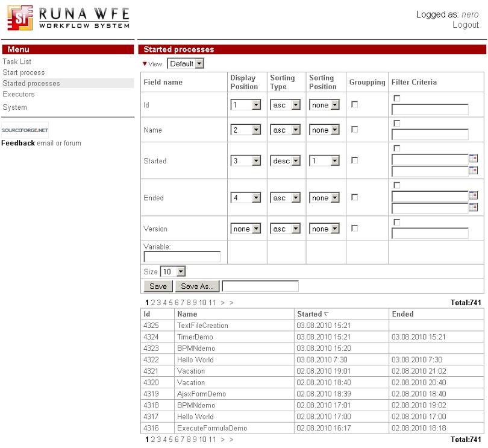The image size is (488, 448).
Task: Click the SOURCEFORGE.NET badge
Action: coord(25,128)
